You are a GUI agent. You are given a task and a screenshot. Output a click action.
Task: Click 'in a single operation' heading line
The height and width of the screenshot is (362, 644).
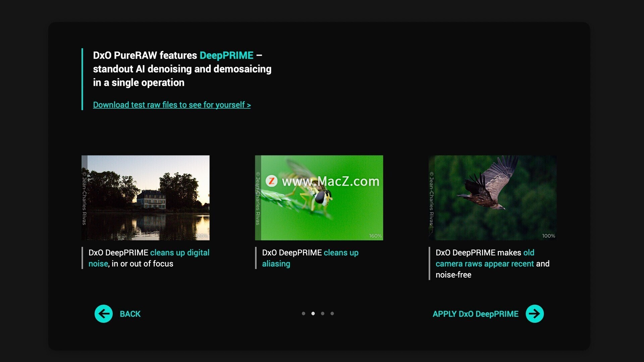click(x=139, y=83)
